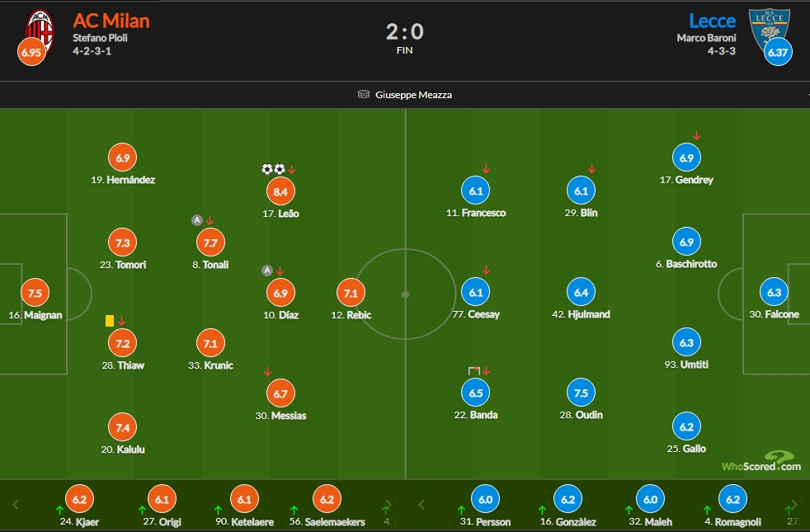Open the Lecce team name link
The height and width of the screenshot is (532, 810).
coord(713,21)
